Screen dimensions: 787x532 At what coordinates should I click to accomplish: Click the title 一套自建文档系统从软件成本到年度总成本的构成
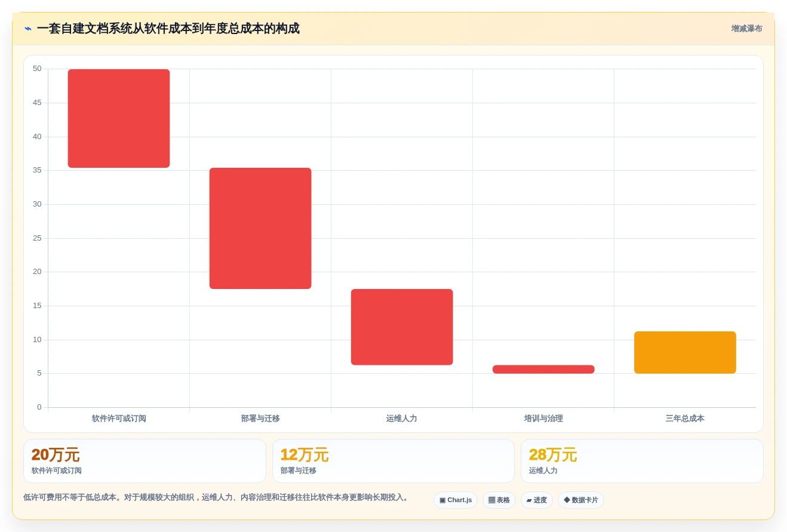168,29
